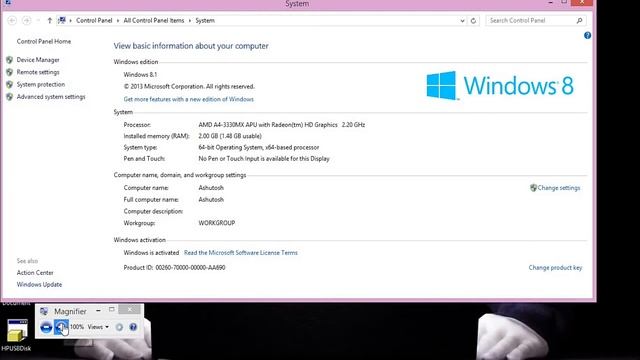The height and width of the screenshot is (360, 640).
Task: Open Remote settings
Action: (38, 72)
